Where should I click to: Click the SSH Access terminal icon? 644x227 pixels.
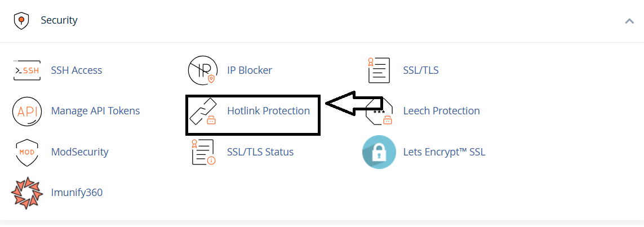(x=26, y=70)
